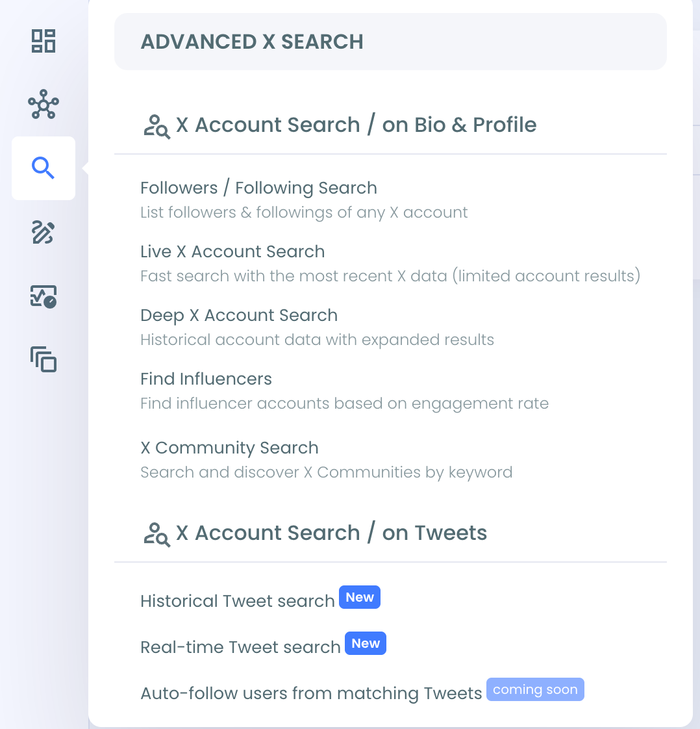Open the dashboard grid icon in sidebar
The image size is (700, 729).
(x=44, y=41)
